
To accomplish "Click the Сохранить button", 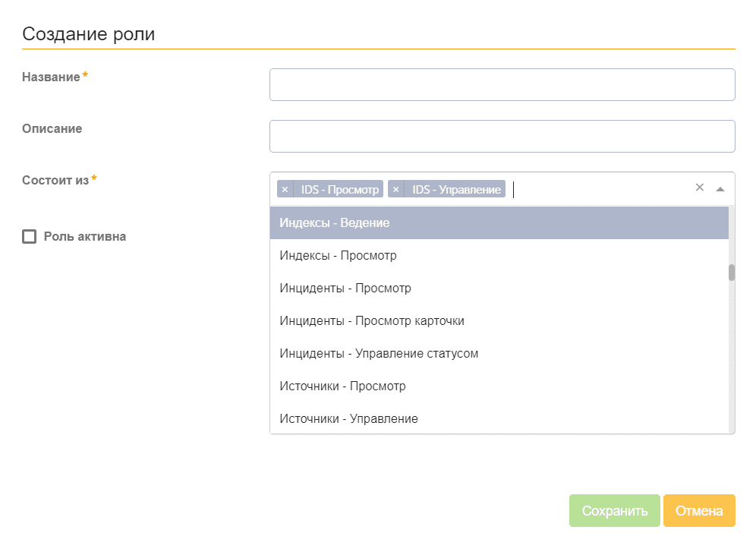I will click(615, 511).
